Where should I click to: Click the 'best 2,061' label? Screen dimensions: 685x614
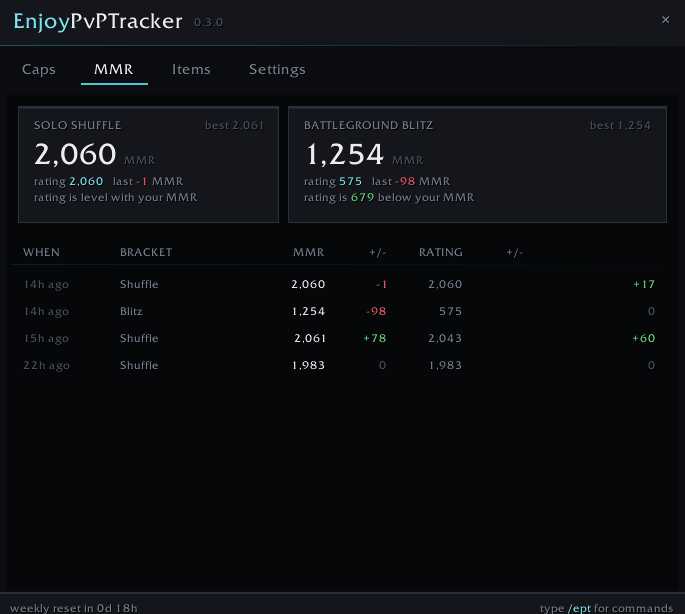[x=235, y=125]
